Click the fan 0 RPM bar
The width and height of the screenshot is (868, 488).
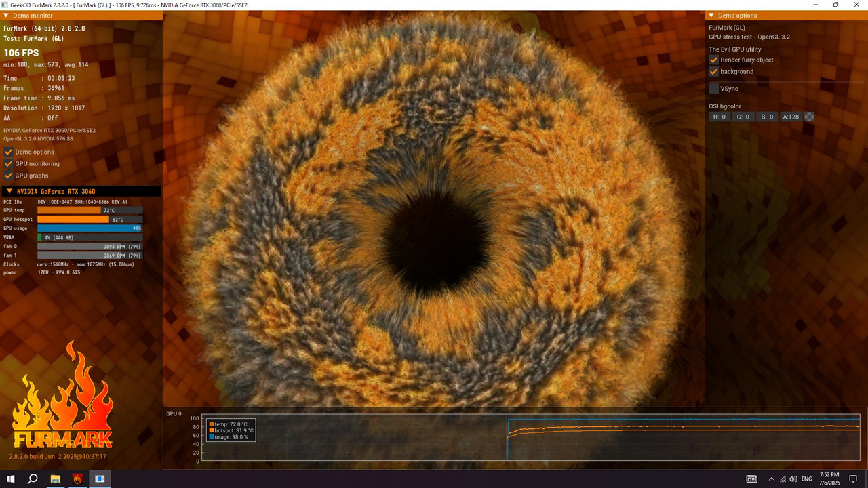tap(90, 247)
